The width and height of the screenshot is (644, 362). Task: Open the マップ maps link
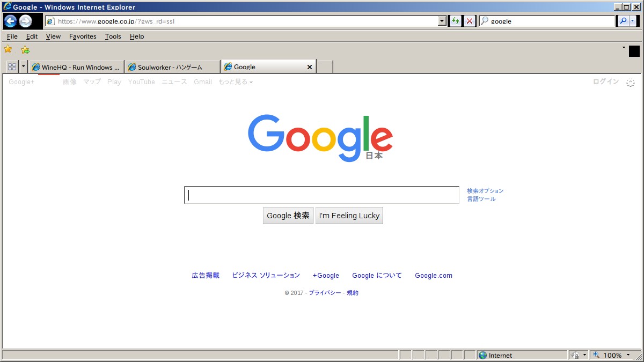pos(92,82)
